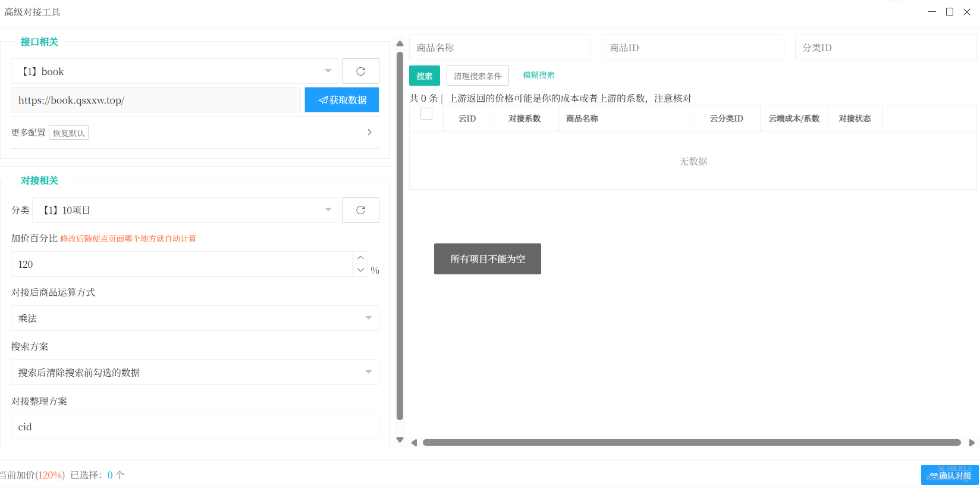The width and height of the screenshot is (980, 488).
Task: Open the 搜索方案 dropdown
Action: [195, 373]
